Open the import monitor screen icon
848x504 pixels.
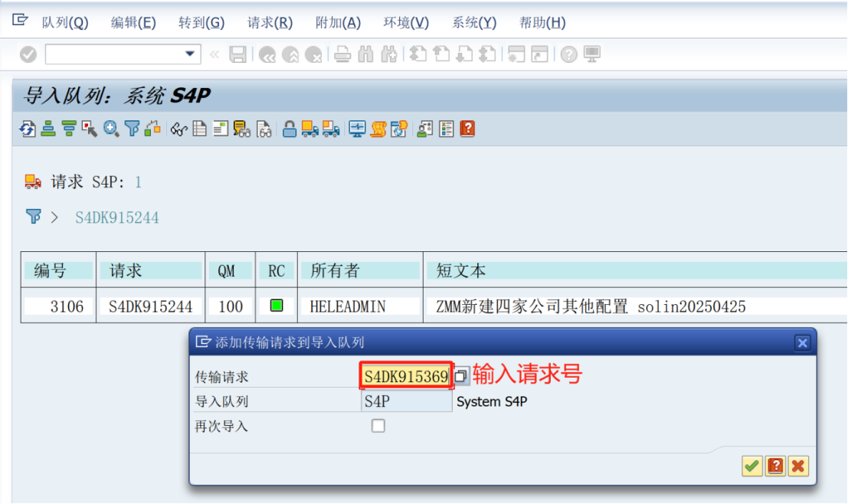click(357, 129)
